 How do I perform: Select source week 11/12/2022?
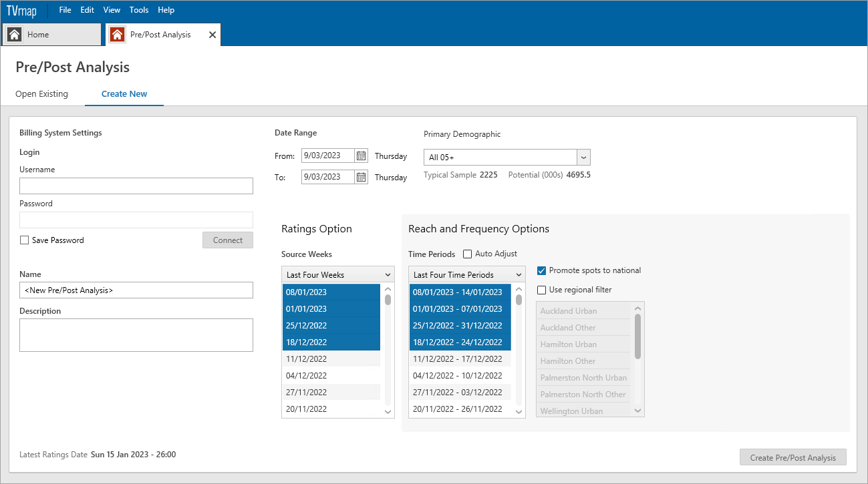pos(331,358)
